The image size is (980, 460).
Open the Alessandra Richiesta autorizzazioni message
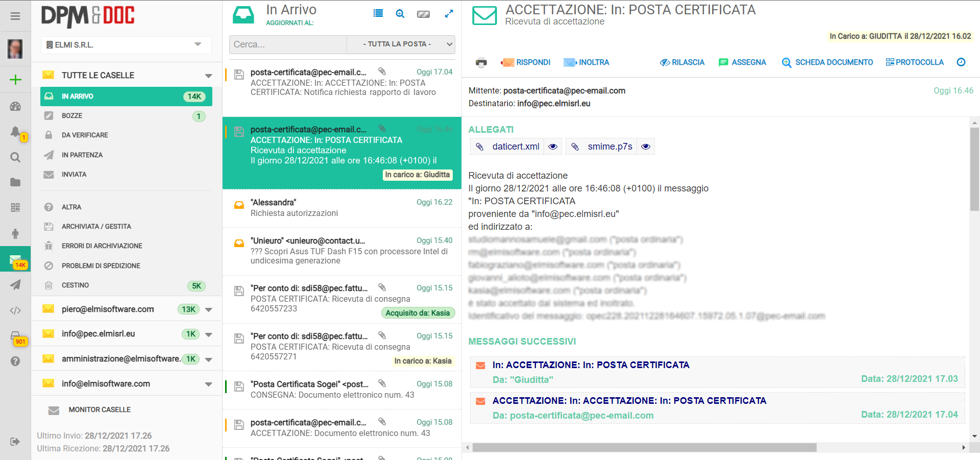pyautogui.click(x=342, y=208)
